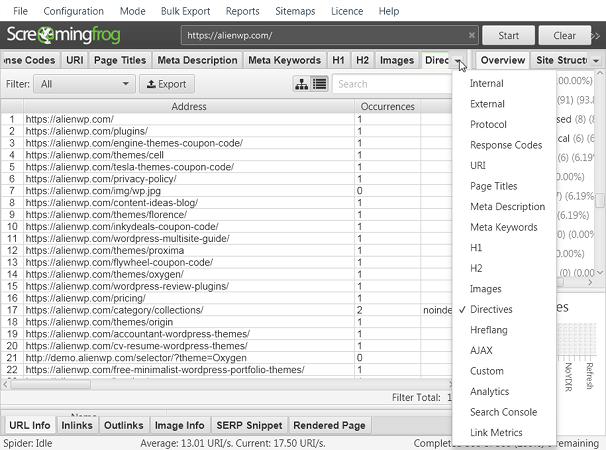Viewport: 606px width, 450px height.
Task: Switch to list view icon
Action: point(320,84)
